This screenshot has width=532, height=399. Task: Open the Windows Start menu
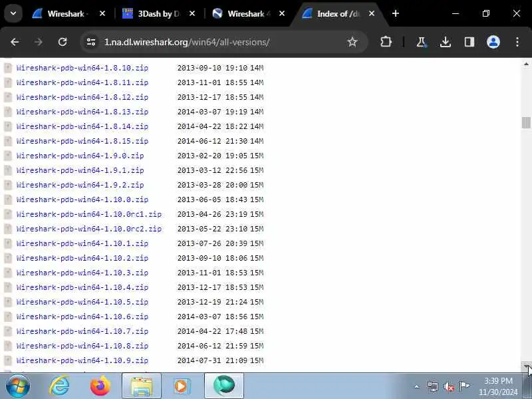(x=18, y=386)
